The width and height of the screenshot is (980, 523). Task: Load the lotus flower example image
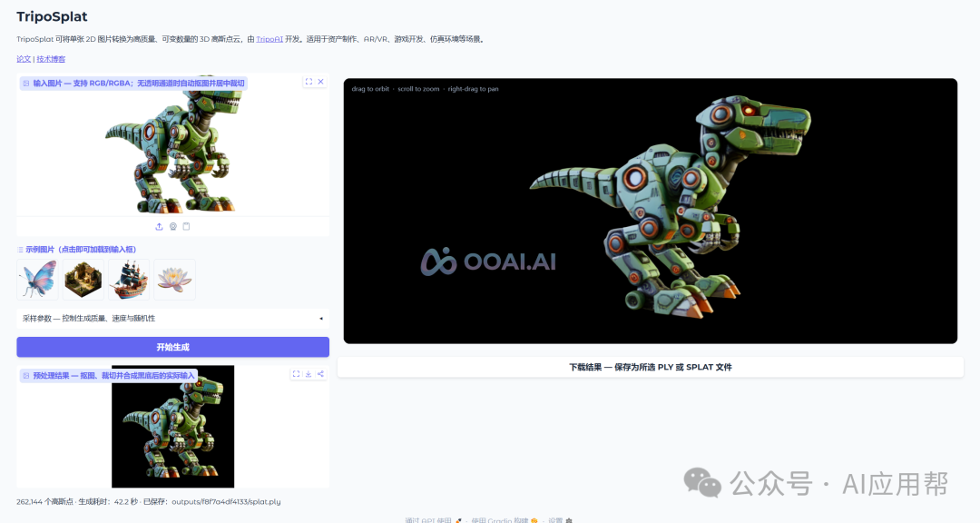pyautogui.click(x=174, y=280)
